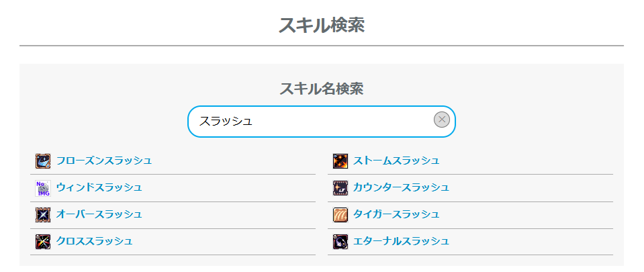This screenshot has width=644, height=272.
Task: Click the エターナルスラッシュ skill icon
Action: tap(340, 242)
